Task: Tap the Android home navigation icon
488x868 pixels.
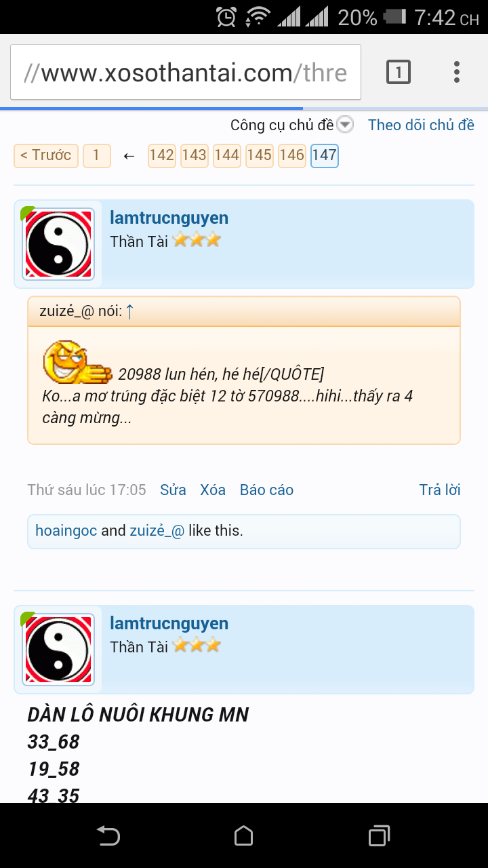Action: [x=244, y=835]
